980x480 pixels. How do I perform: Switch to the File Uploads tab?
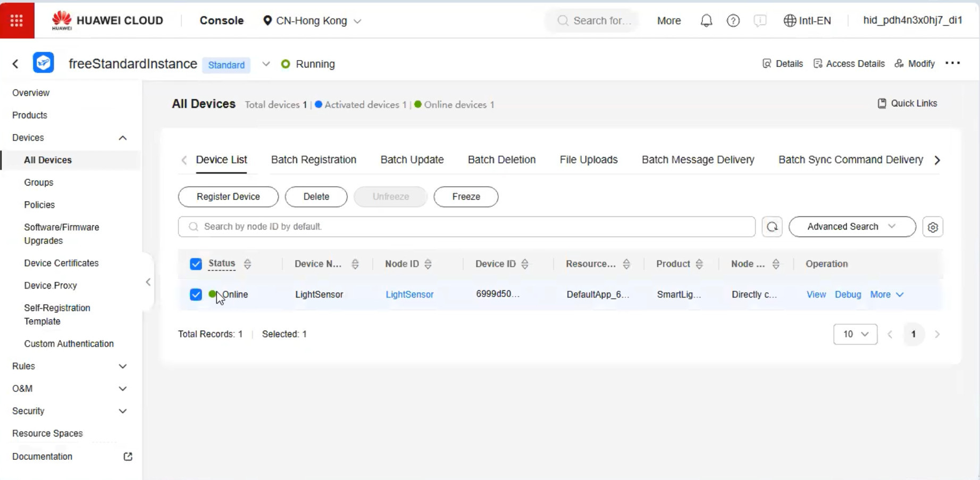click(x=588, y=160)
